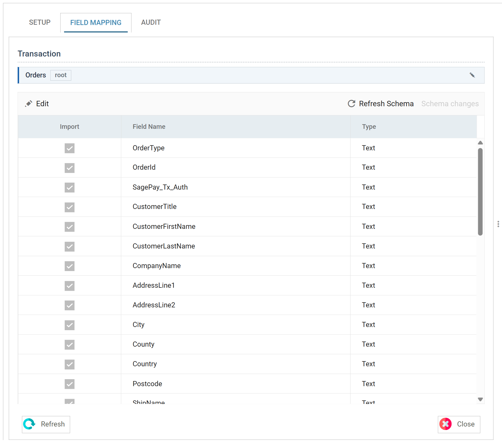Screen dimensions: 502x448
Task: Toggle Import checkbox for SagePay_Tx_Auth
Action: pyautogui.click(x=70, y=187)
